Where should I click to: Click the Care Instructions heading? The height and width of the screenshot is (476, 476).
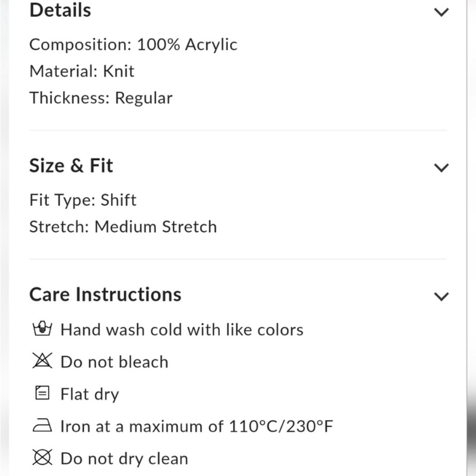click(105, 295)
